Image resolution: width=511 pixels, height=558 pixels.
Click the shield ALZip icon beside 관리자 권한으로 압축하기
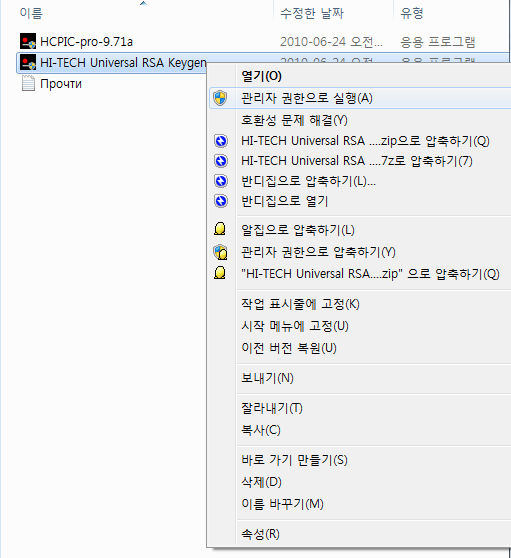(x=220, y=252)
